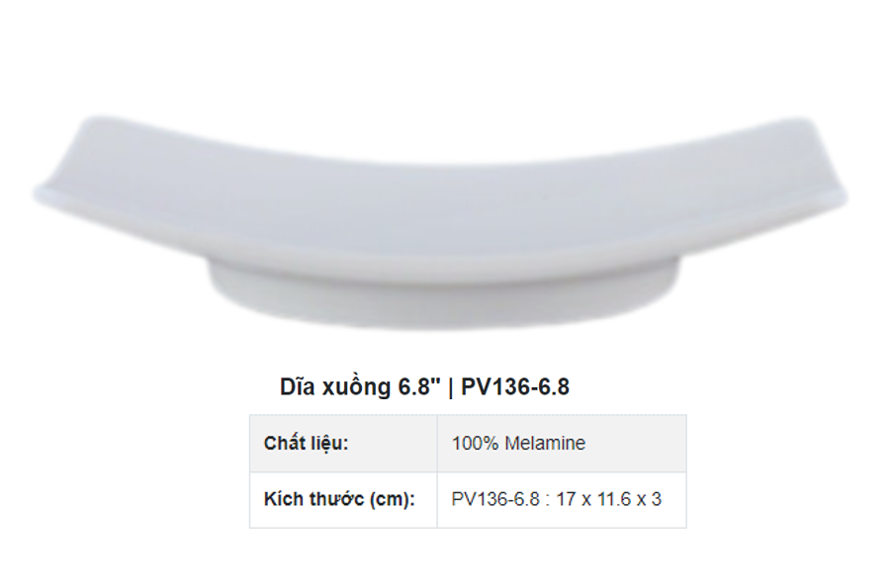Click the PV136-6.8 code in the title

click(515, 386)
